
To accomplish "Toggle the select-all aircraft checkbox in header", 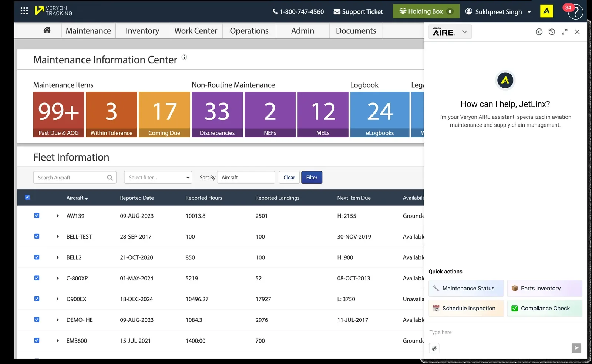I will pyautogui.click(x=27, y=197).
